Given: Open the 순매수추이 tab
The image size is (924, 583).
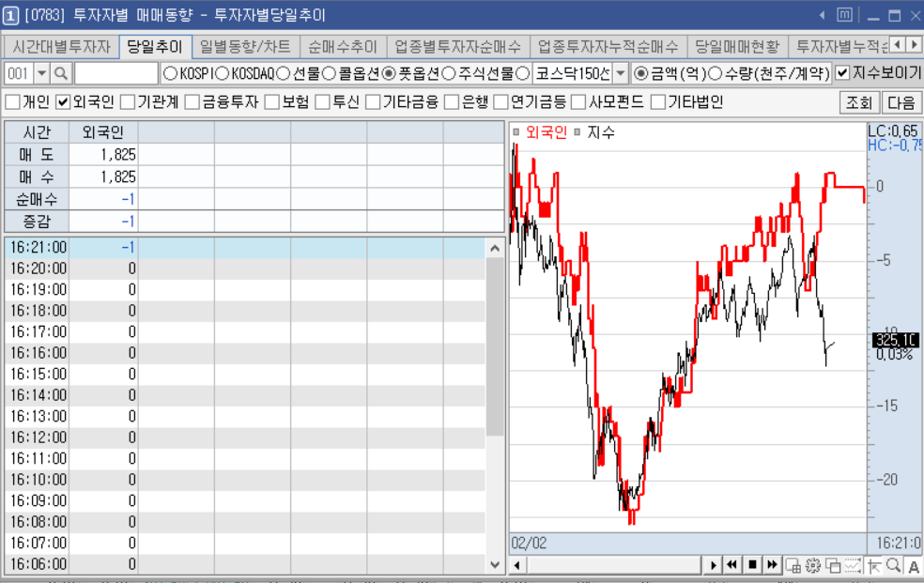Looking at the screenshot, I should (343, 47).
